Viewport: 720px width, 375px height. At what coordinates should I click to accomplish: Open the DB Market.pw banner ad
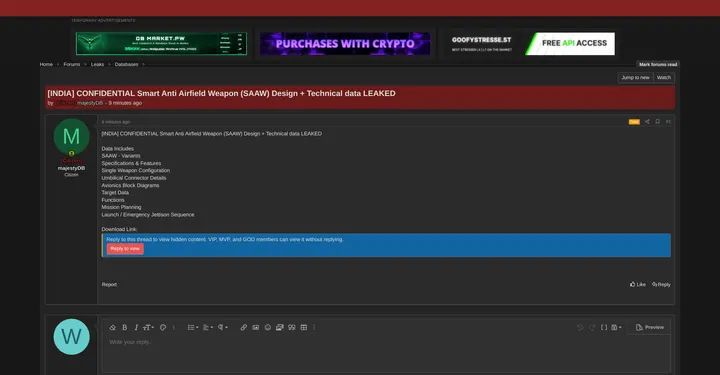161,44
